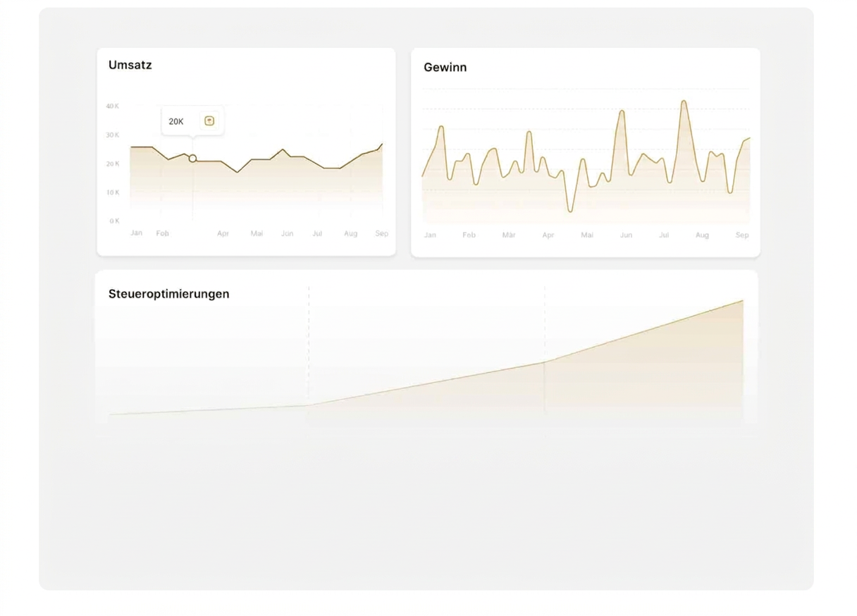Click the lowest dip in the Gewinn chart

point(570,210)
